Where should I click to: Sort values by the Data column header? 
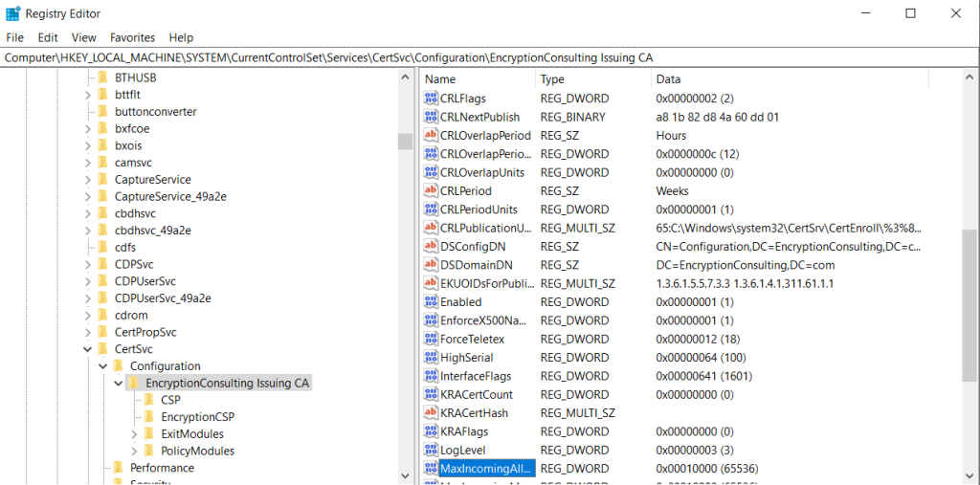click(790, 79)
